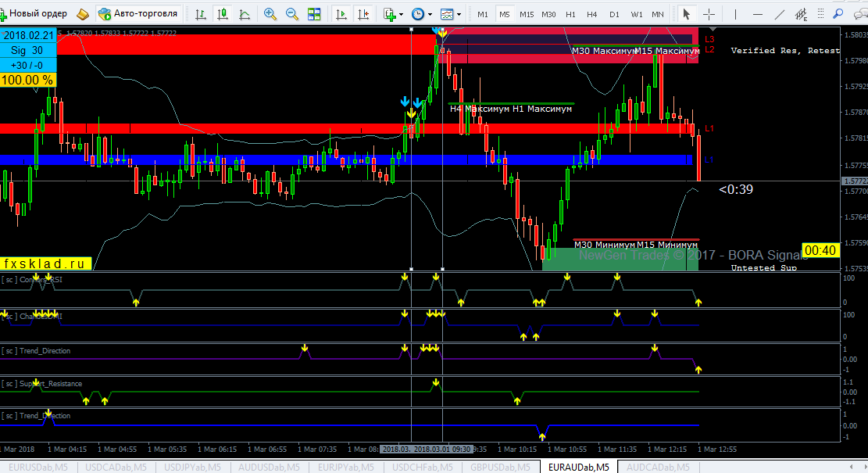Switch chart to candlestick mode
868x473 pixels.
pos(223,14)
